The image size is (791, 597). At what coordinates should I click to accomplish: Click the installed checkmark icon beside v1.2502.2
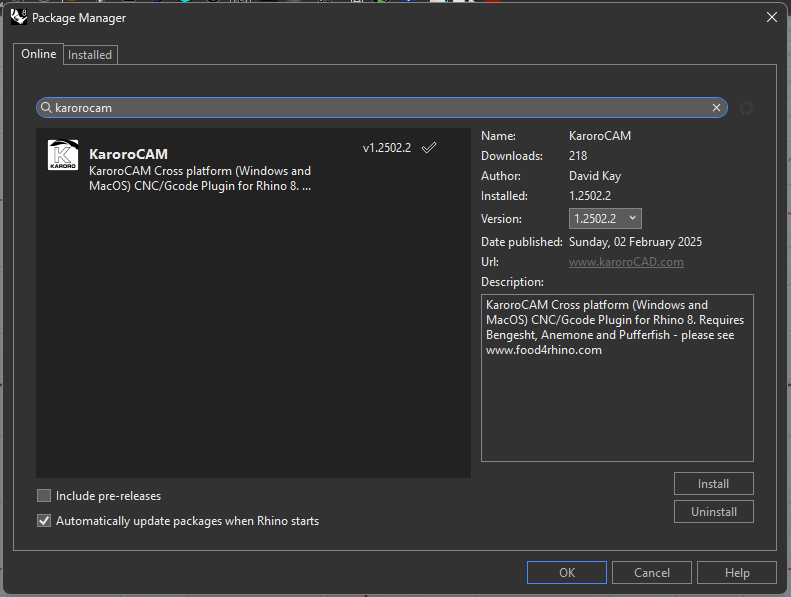pyautogui.click(x=429, y=147)
